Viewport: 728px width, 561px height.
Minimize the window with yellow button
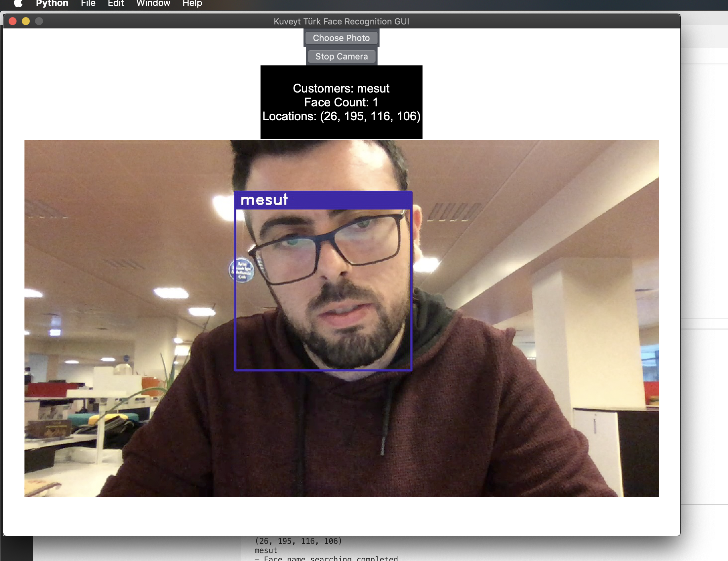(26, 21)
